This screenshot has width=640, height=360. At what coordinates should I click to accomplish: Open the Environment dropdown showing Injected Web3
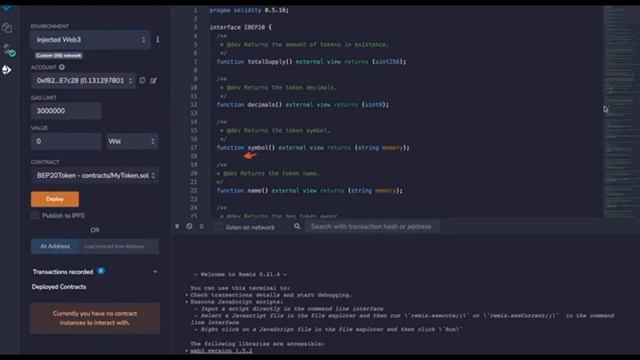(x=90, y=40)
